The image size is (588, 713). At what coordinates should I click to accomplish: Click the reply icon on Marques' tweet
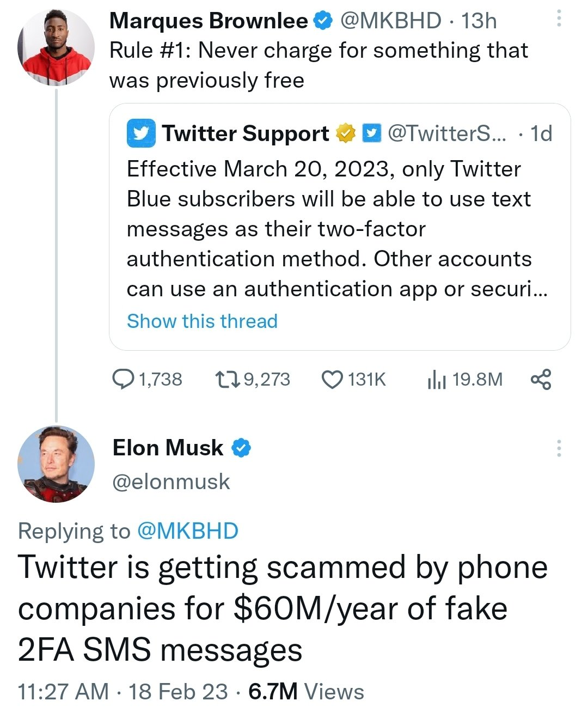123,379
